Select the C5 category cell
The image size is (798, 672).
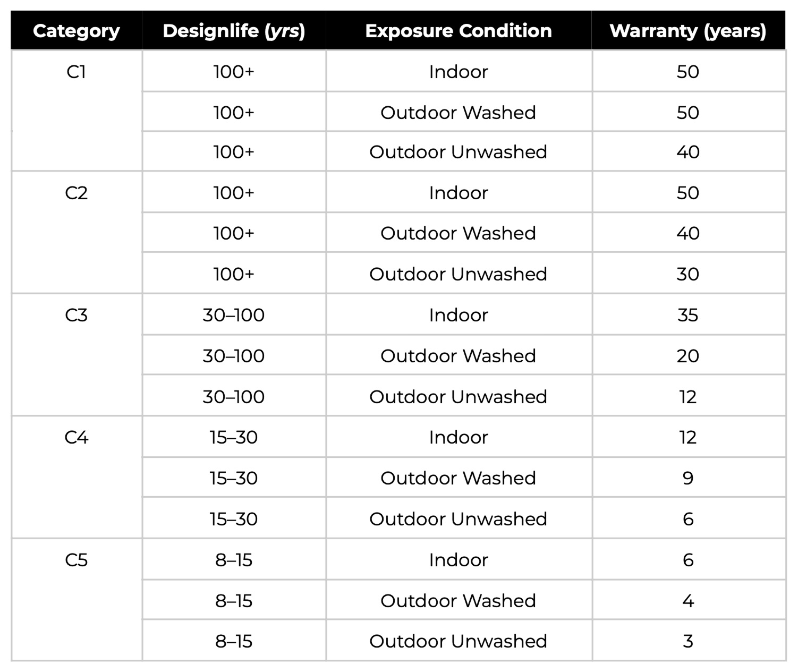coord(77,560)
